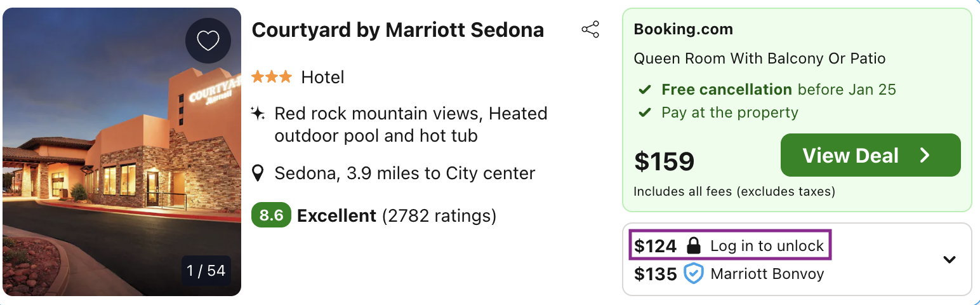Click the lock icon beside $124
The width and height of the screenshot is (980, 305).
pyautogui.click(x=694, y=246)
